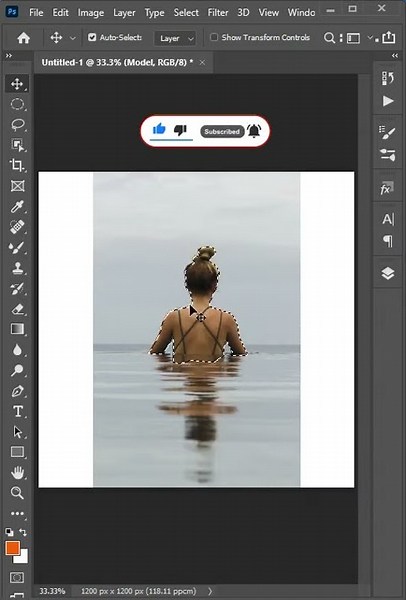Viewport: 406px width, 600px height.
Task: Open the Layer menu
Action: pos(124,13)
